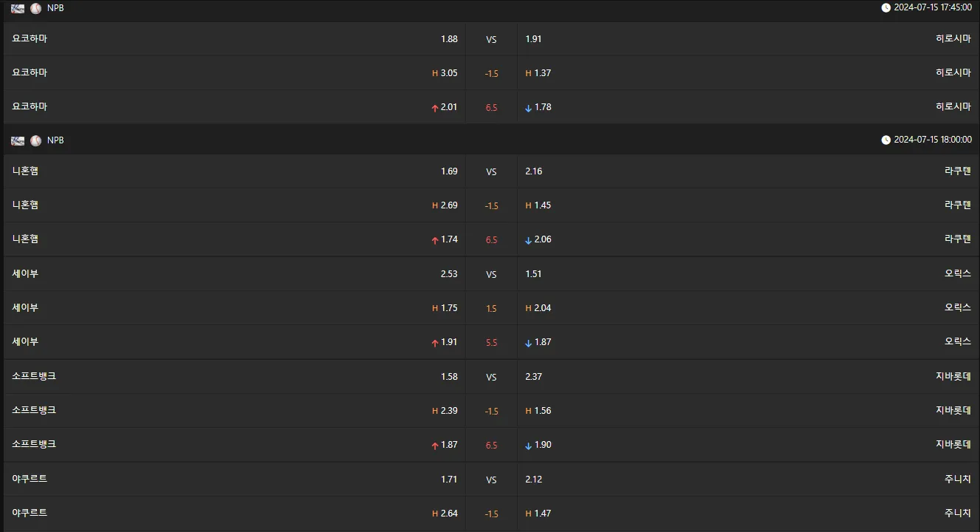Click red up arrow next to 2.01 odds
This screenshot has width=980, height=532.
(x=435, y=108)
